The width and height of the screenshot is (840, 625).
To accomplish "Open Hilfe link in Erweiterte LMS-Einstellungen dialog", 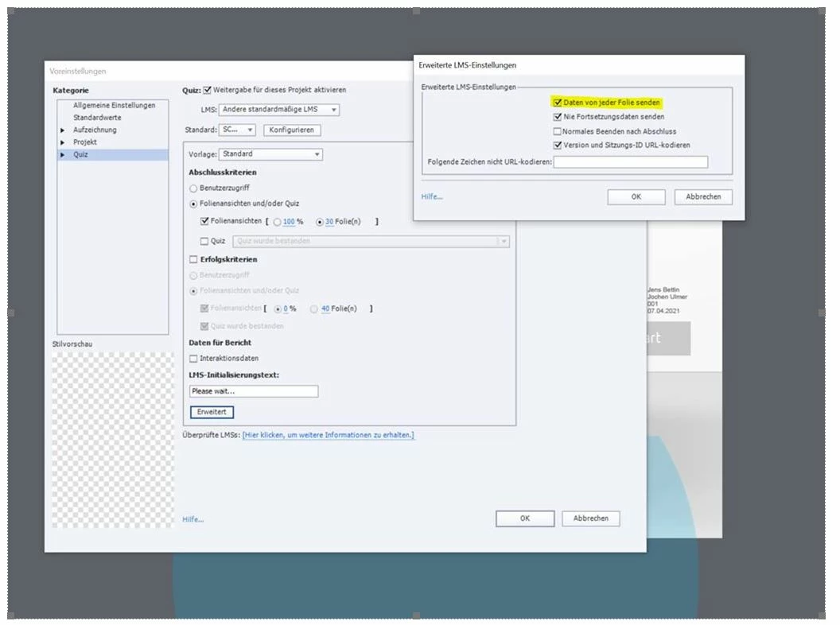I will 432,197.
